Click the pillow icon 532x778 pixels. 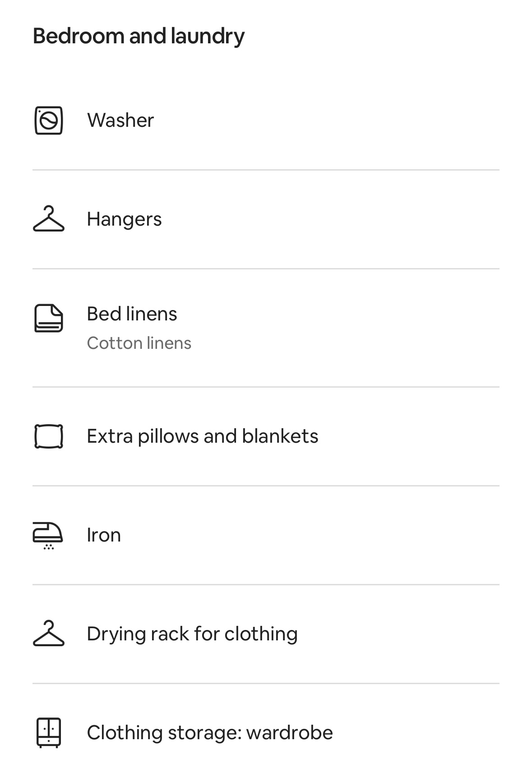coord(49,436)
